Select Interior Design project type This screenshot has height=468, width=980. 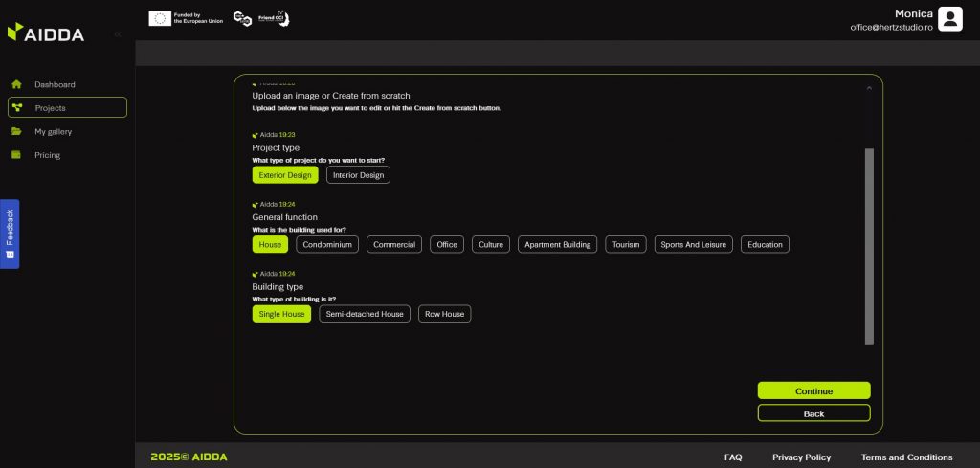(358, 175)
